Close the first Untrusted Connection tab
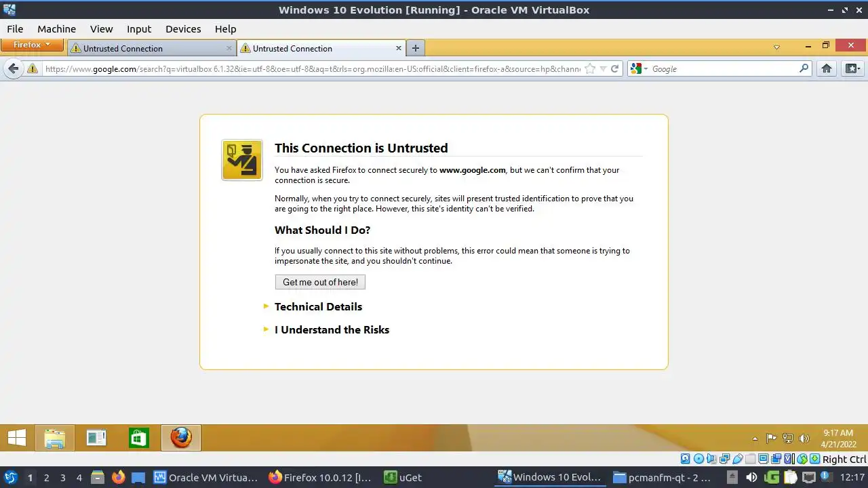Viewport: 868px width, 488px height. (x=229, y=48)
